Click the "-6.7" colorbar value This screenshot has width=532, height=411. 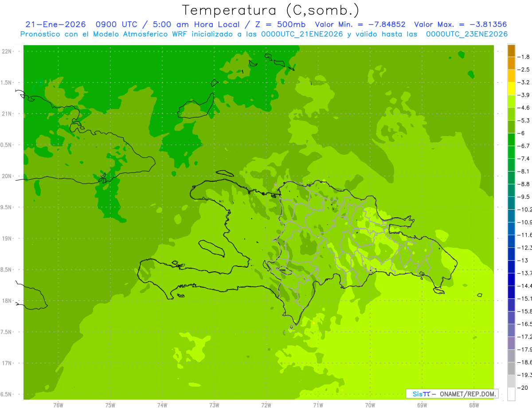pyautogui.click(x=524, y=146)
